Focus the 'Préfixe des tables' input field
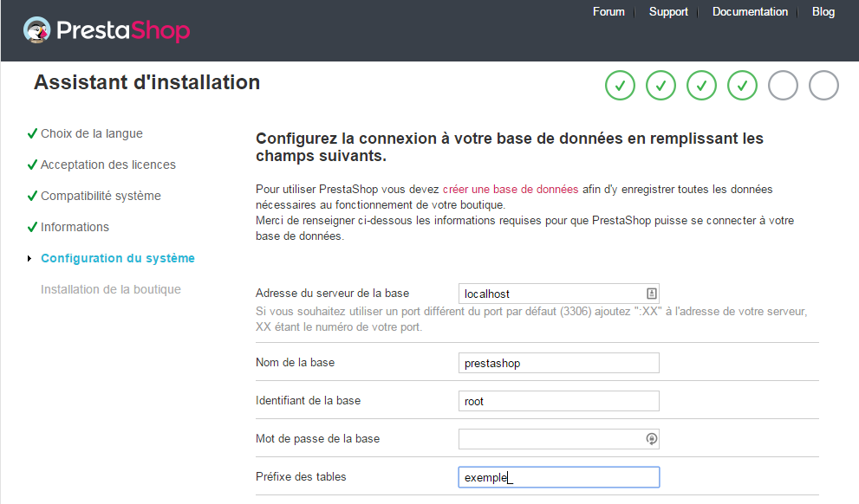Viewport: 859px width, 504px height. pyautogui.click(x=559, y=477)
